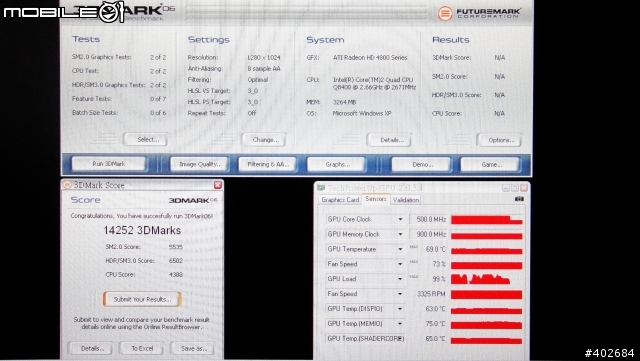Open the GPU Core Clock sensor dropdown
This screenshot has height=361, width=640.
pos(400,219)
